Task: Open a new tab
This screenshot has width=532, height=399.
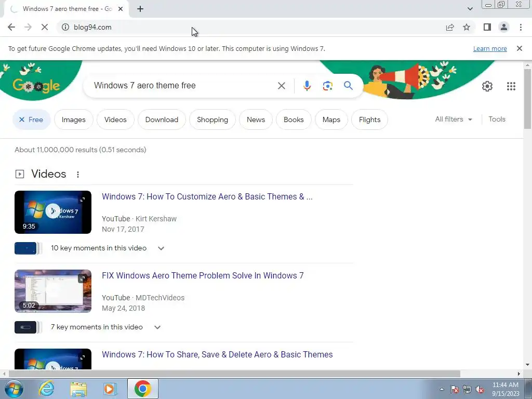Action: click(x=140, y=9)
